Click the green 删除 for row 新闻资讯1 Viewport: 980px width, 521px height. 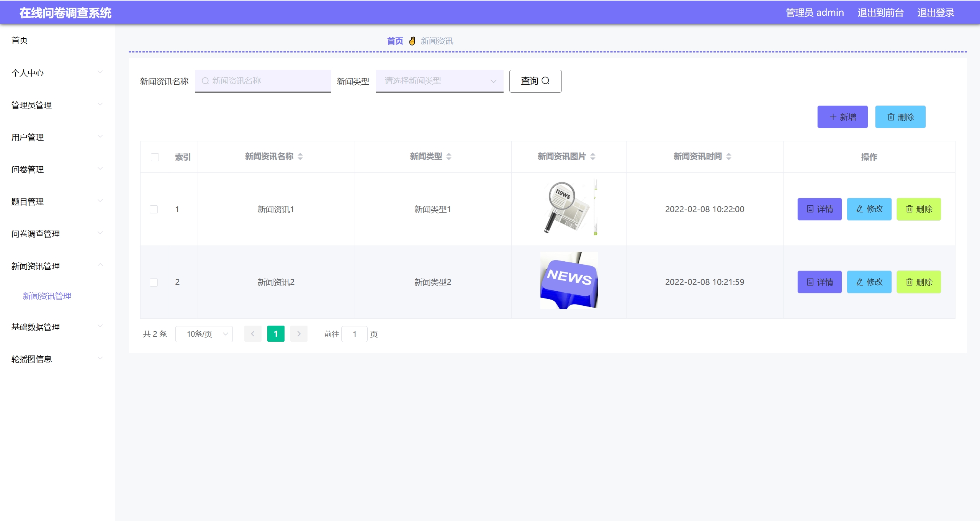point(919,209)
